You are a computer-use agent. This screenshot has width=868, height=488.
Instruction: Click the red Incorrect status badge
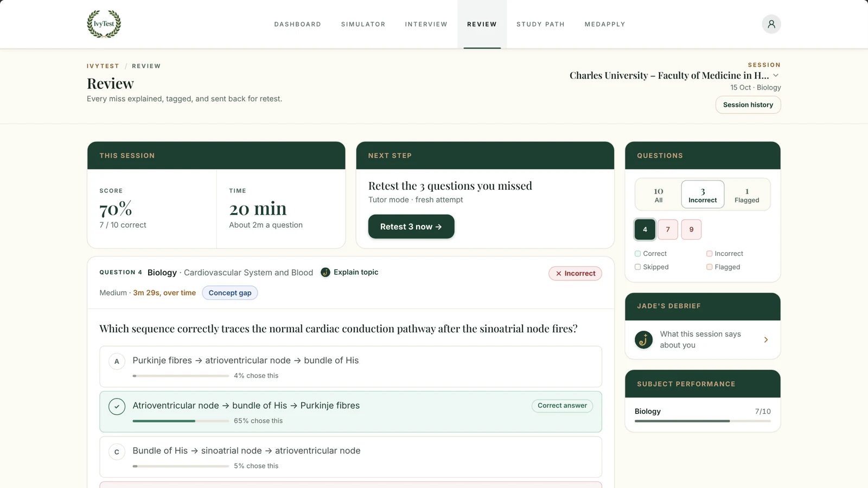point(575,273)
